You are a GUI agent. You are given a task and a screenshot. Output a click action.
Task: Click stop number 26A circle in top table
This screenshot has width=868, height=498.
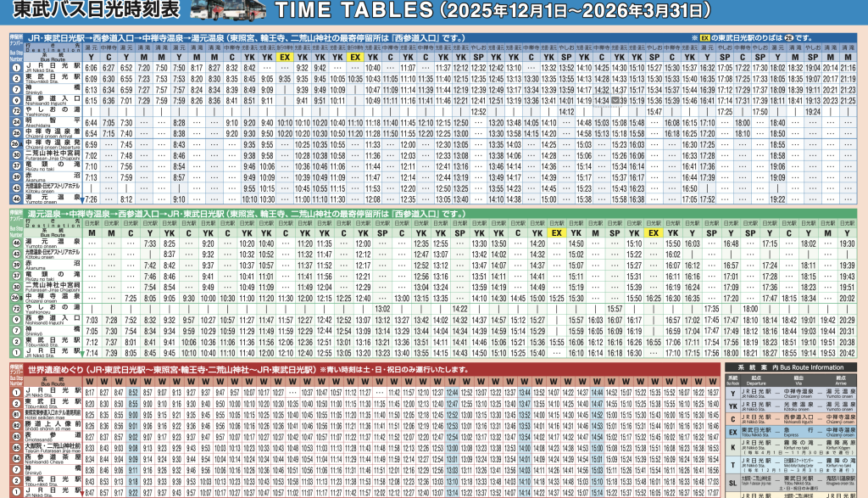point(17,144)
